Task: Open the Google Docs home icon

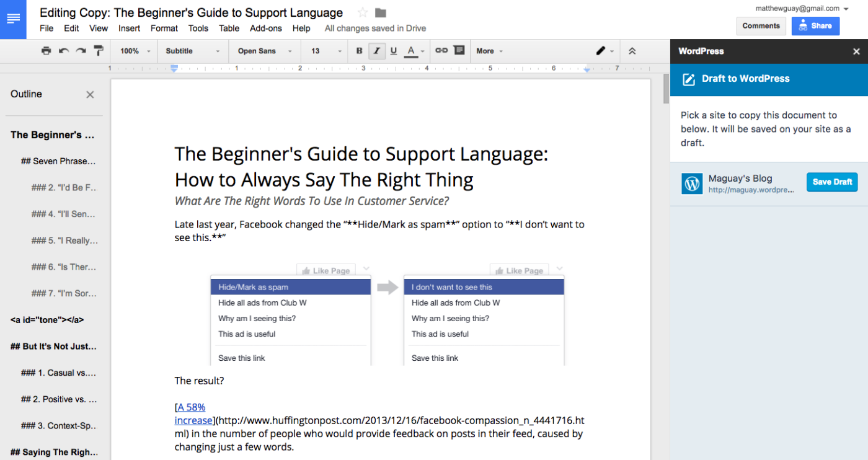Action: (x=13, y=19)
